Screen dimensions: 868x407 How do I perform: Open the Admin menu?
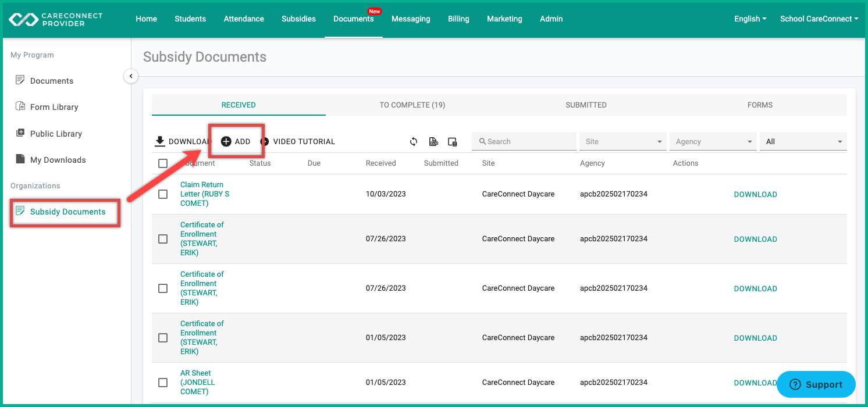pyautogui.click(x=551, y=19)
